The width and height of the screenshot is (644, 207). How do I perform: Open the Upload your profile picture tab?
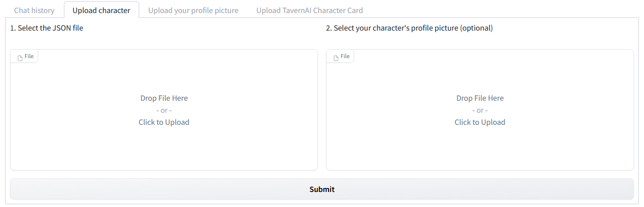click(x=193, y=11)
